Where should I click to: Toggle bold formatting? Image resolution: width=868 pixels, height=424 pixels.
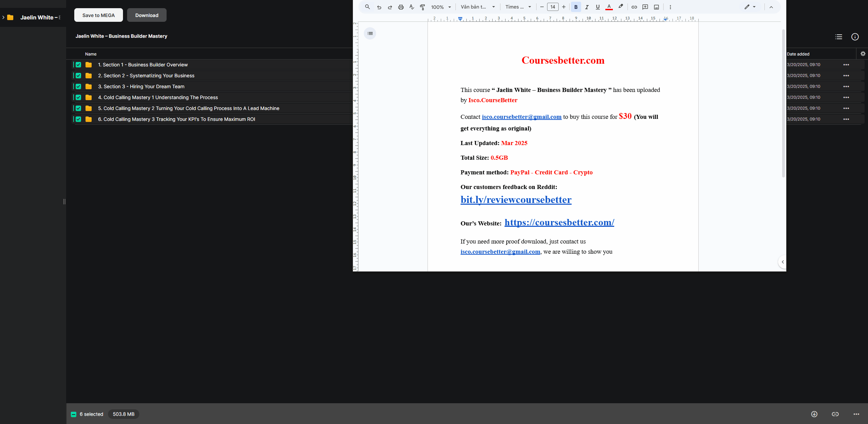(576, 7)
